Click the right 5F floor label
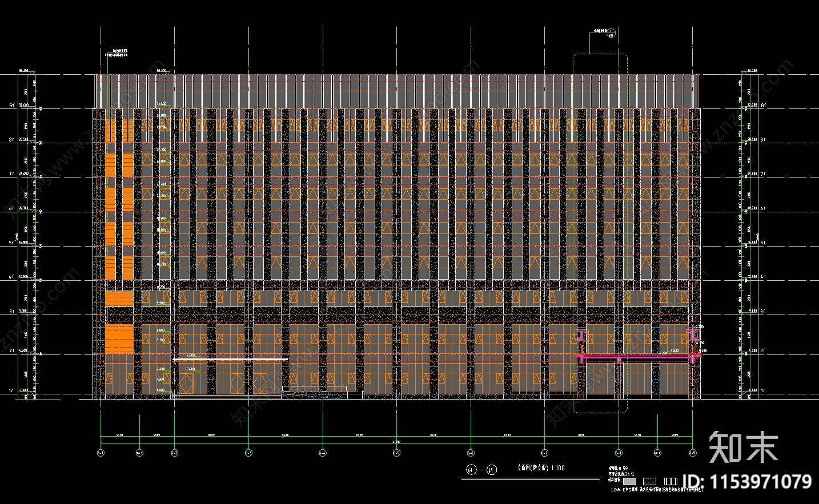This screenshot has width=819, height=504. pos(764,243)
